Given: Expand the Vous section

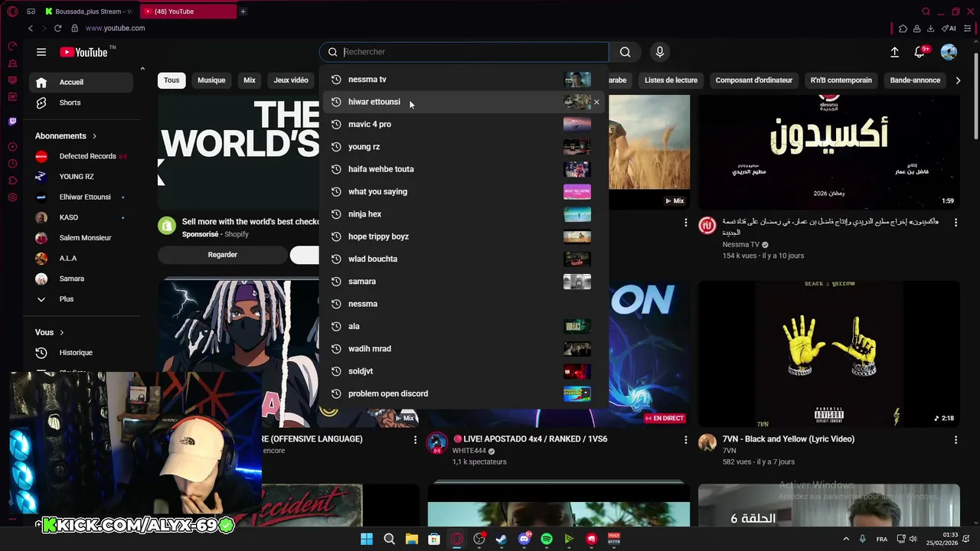Looking at the screenshot, I should click(50, 333).
